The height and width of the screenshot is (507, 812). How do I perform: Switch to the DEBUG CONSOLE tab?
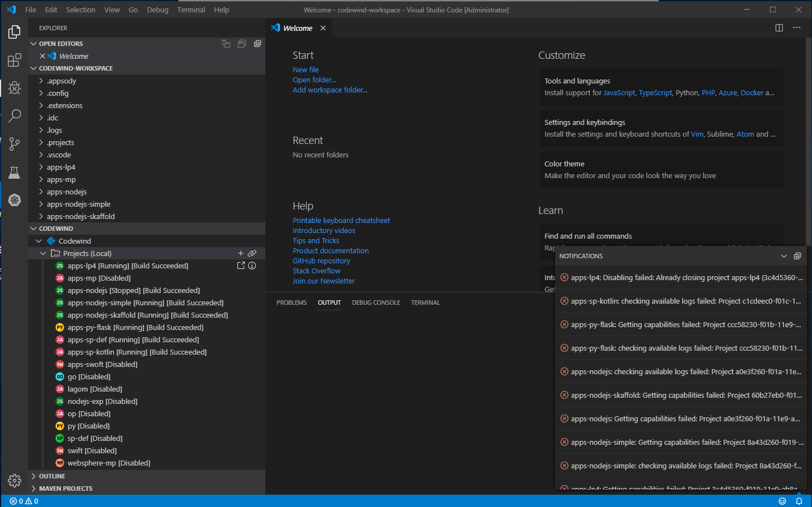[x=376, y=303]
